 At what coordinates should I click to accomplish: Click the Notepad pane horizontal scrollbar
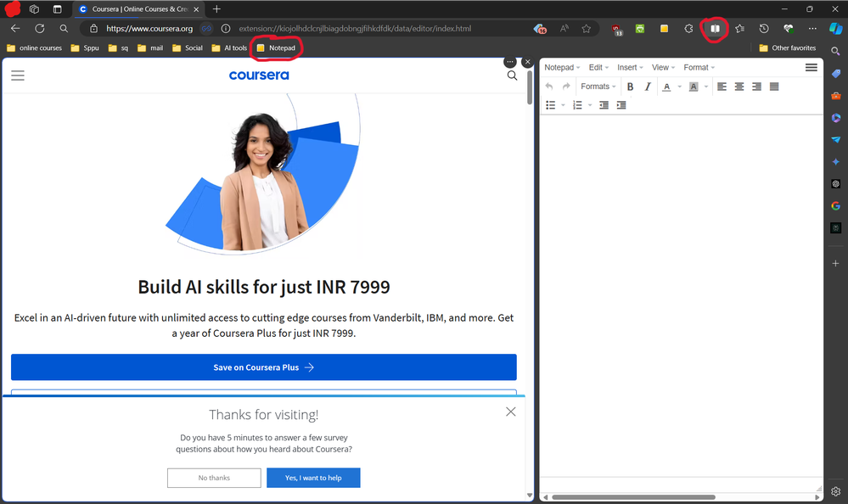tap(633, 497)
